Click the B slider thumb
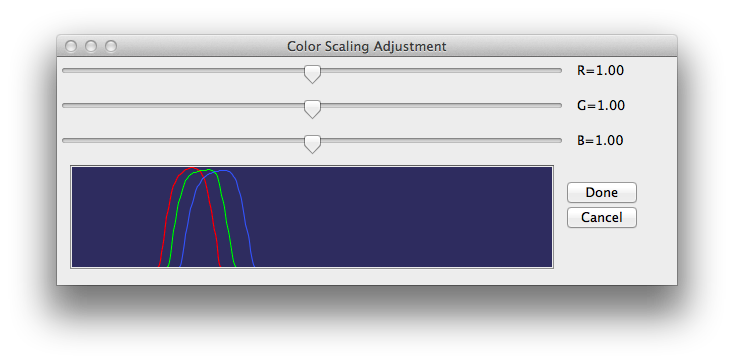The width and height of the screenshot is (734, 364). coord(312,144)
